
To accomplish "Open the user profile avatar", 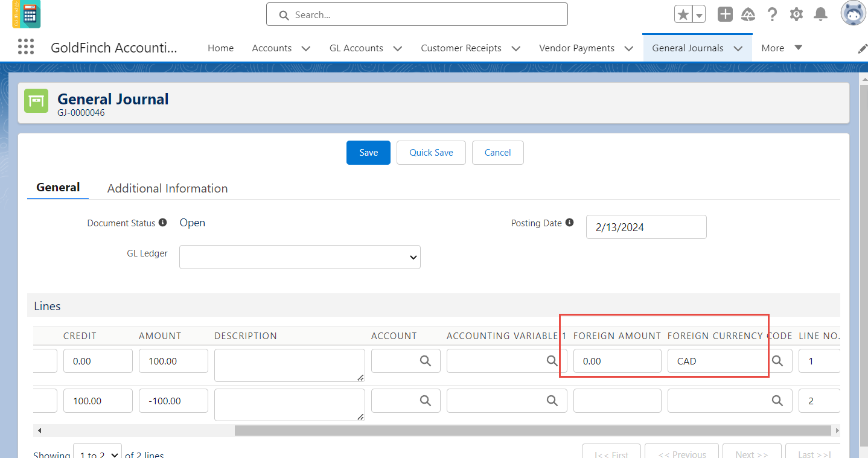I will [854, 13].
